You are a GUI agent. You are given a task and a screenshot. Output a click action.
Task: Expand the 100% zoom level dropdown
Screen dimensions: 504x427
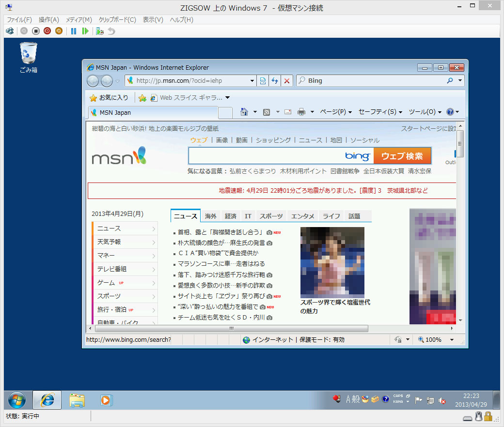(452, 340)
